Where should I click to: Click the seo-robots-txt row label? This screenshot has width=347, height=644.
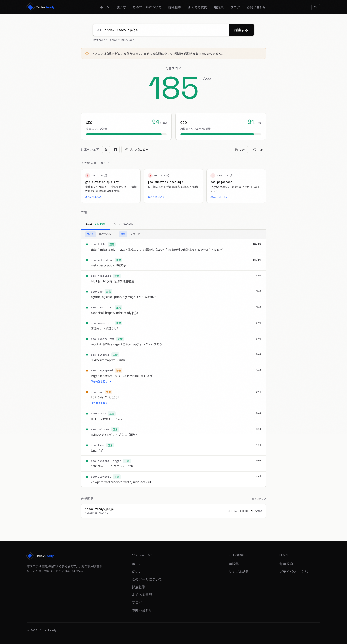point(103,339)
